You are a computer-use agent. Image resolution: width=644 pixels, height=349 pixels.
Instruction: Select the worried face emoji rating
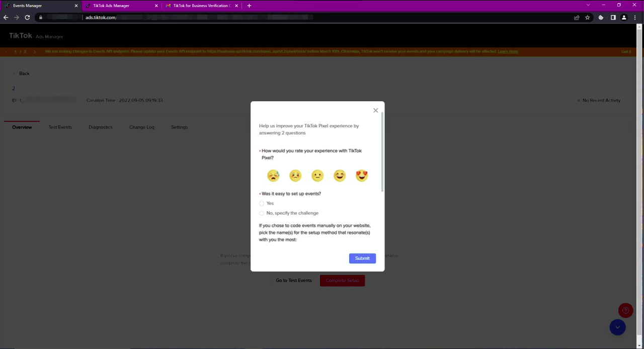(x=295, y=175)
